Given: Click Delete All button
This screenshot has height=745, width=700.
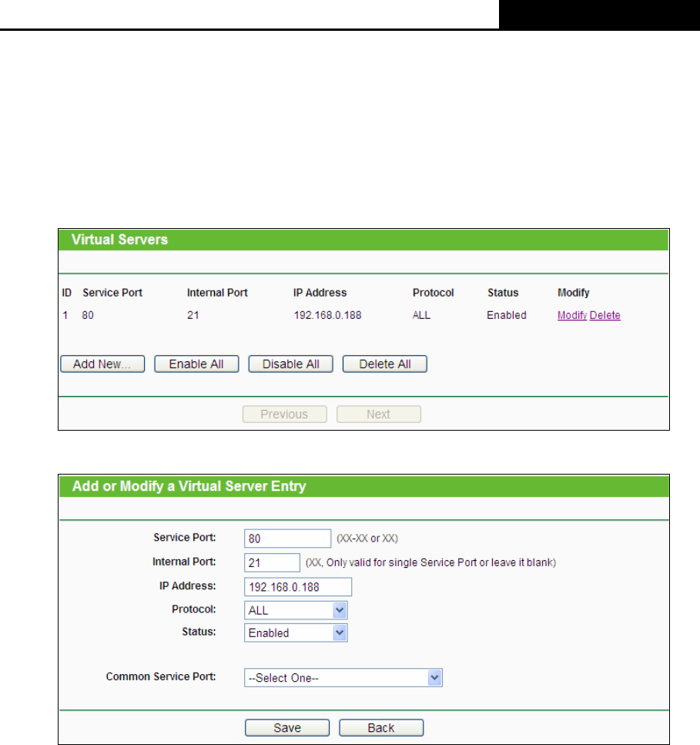Looking at the screenshot, I should 385,364.
